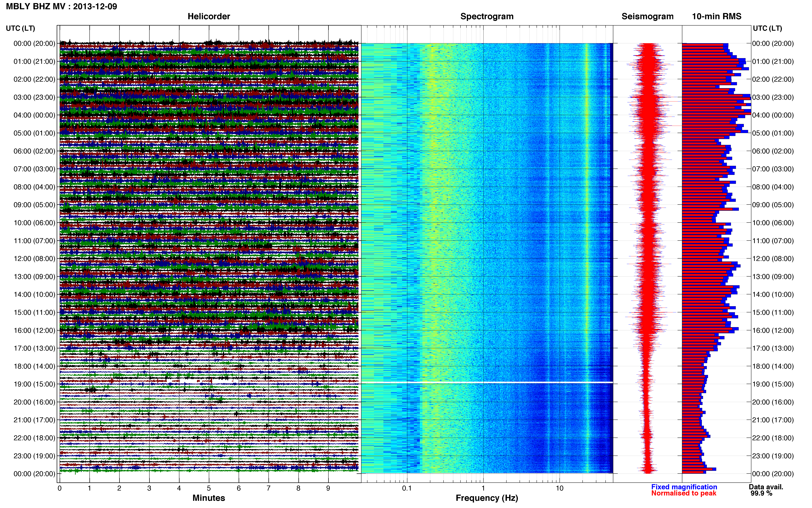812x508 pixels.
Task: Click left time label '06:00 (02:00)'
Action: coord(34,151)
